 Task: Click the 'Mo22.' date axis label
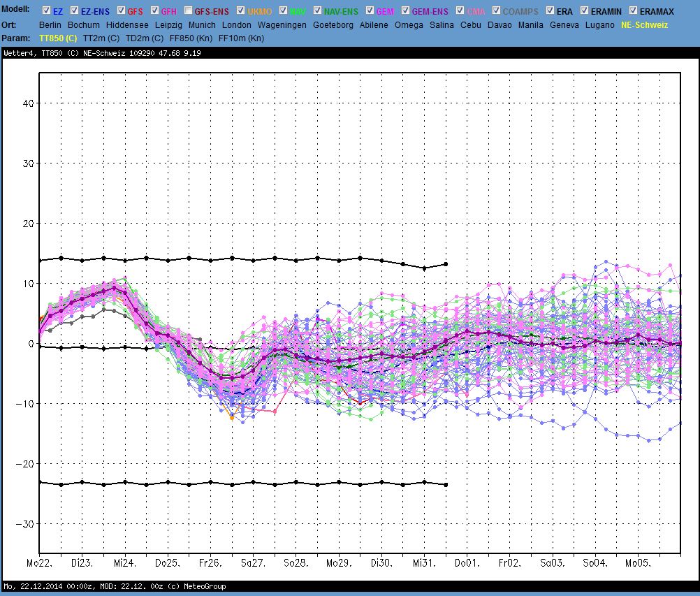[x=39, y=563]
